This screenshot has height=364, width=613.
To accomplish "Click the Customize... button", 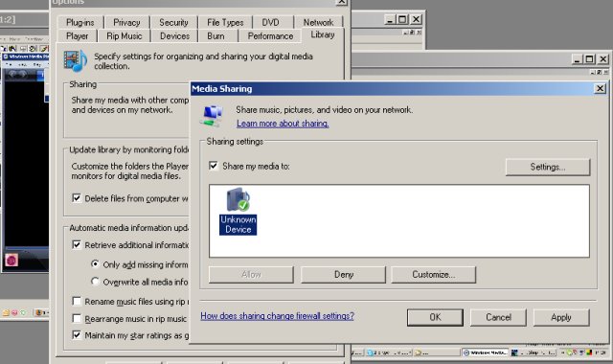I will point(434,275).
